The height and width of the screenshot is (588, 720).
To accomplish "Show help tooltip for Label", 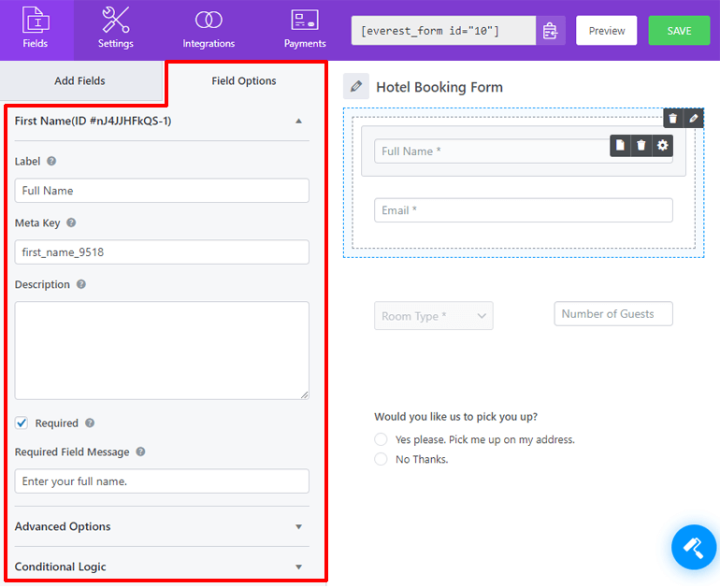I will [51, 161].
